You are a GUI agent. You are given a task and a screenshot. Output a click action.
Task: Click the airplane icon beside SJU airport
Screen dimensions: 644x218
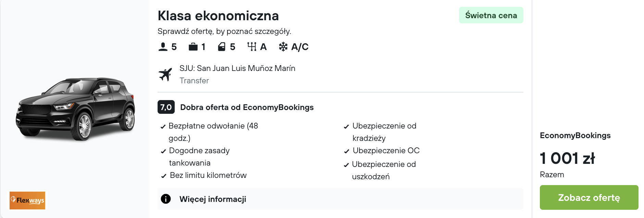pyautogui.click(x=166, y=74)
